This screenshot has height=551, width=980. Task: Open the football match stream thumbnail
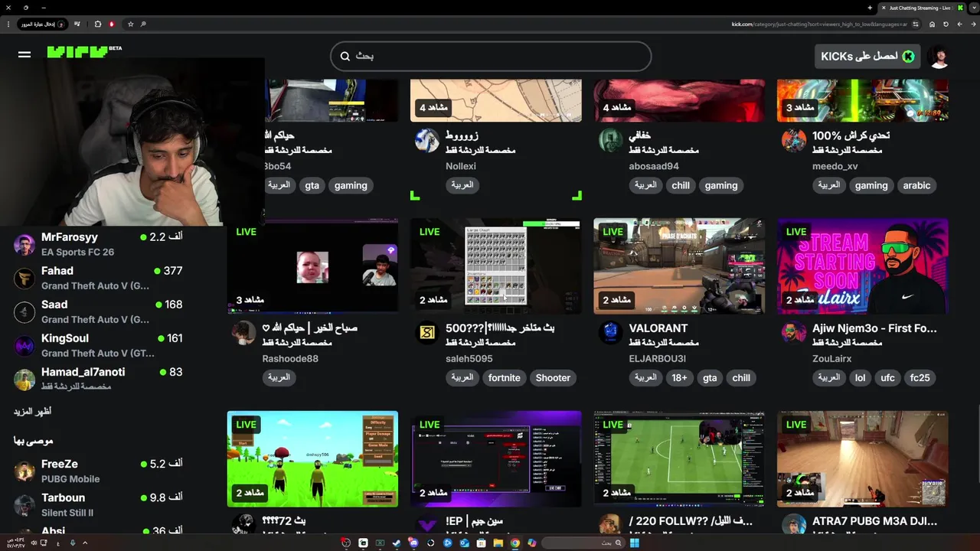tap(679, 459)
